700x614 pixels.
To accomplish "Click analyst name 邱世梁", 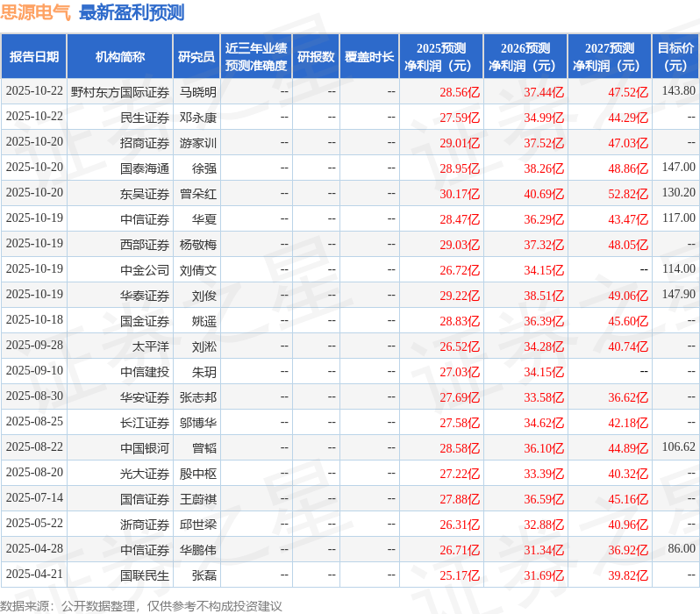I will 197,525.
